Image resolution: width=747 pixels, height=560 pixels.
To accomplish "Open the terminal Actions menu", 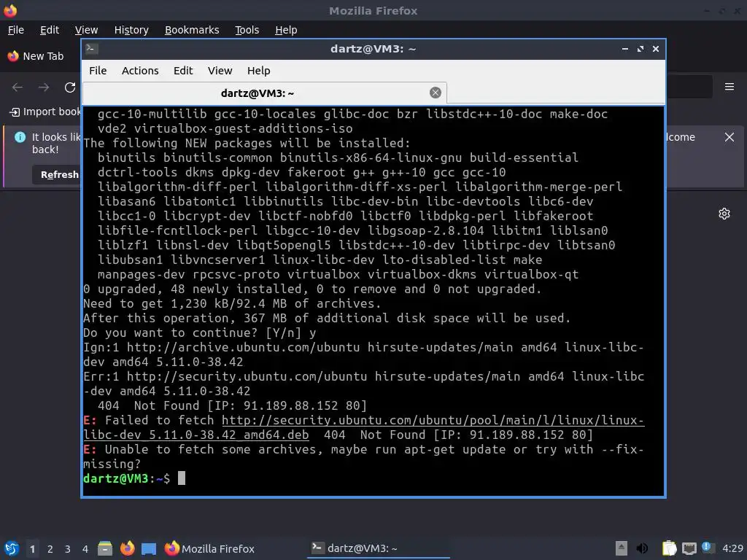I will 140,71.
